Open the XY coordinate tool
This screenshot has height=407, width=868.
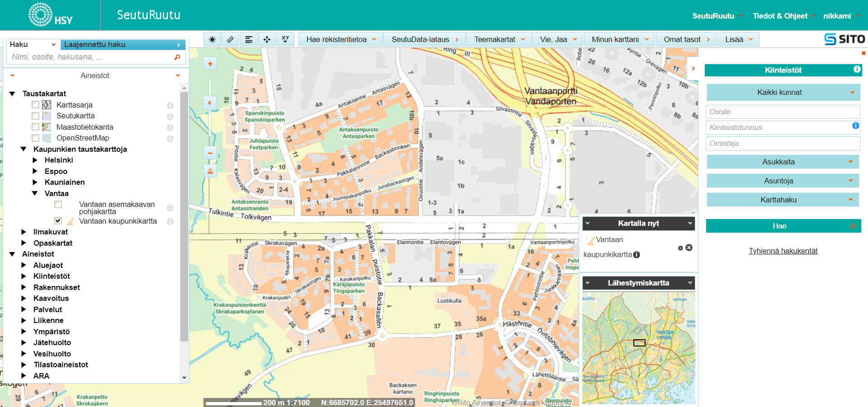point(285,39)
